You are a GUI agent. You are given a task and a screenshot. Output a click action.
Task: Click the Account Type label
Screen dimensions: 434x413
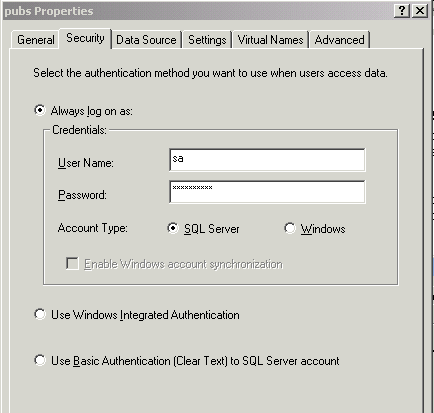click(93, 228)
